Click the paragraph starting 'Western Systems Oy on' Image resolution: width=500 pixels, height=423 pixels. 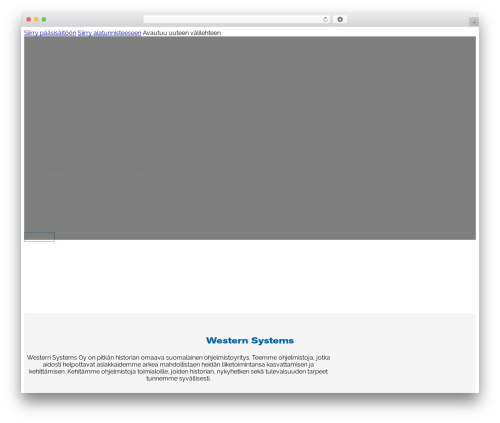tap(178, 368)
